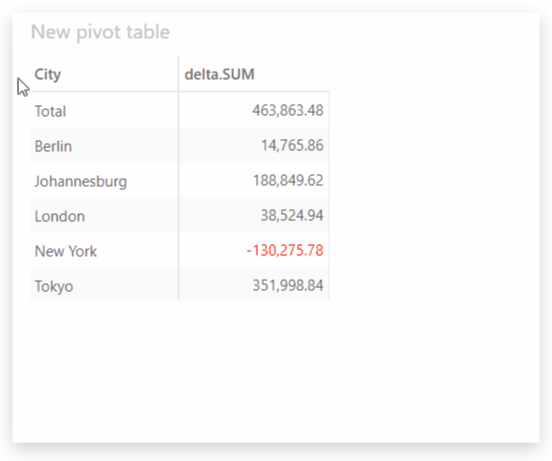This screenshot has height=461, width=552.
Task: Click the City column header
Action: coord(48,75)
